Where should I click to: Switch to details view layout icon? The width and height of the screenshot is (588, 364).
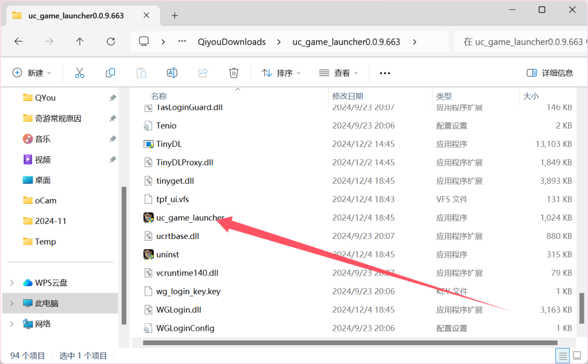(563, 355)
